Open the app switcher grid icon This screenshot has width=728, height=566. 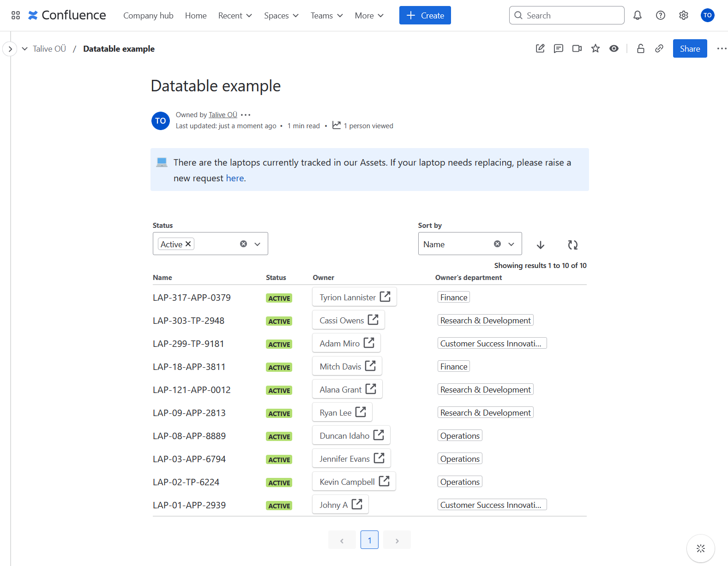tap(16, 15)
